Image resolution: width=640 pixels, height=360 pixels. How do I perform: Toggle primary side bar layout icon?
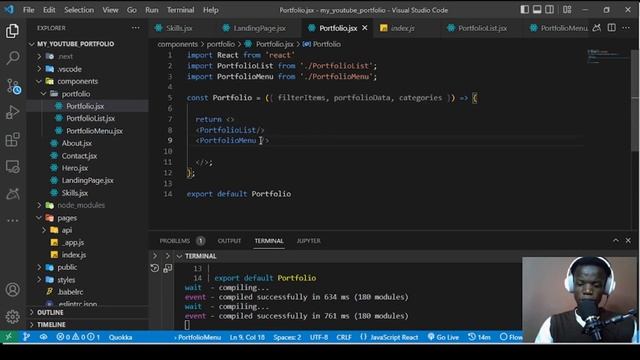click(525, 9)
